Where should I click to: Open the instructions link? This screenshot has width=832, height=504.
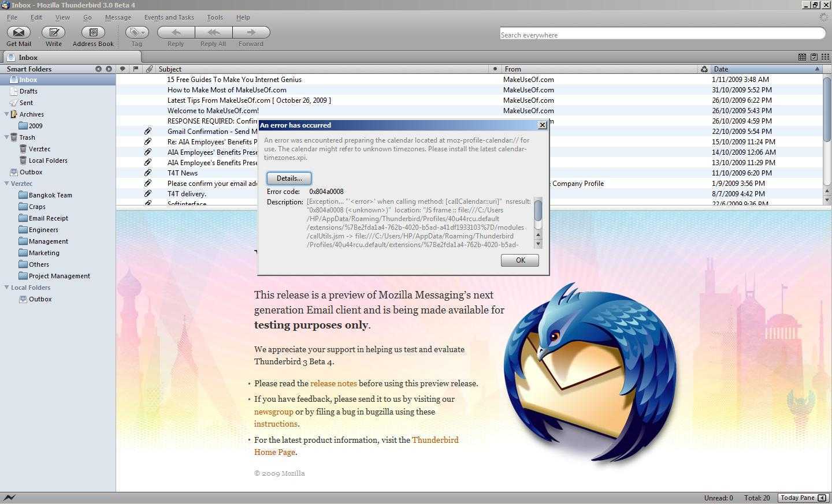(x=276, y=424)
